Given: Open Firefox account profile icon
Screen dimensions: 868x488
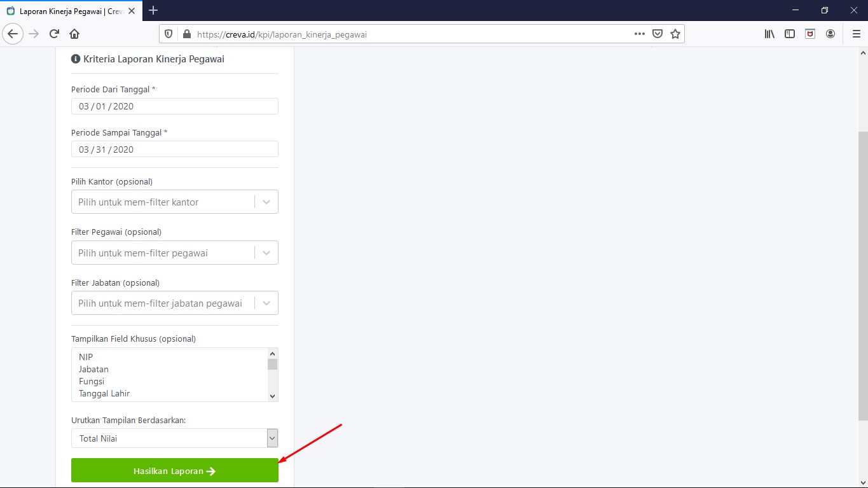Looking at the screenshot, I should click(830, 34).
